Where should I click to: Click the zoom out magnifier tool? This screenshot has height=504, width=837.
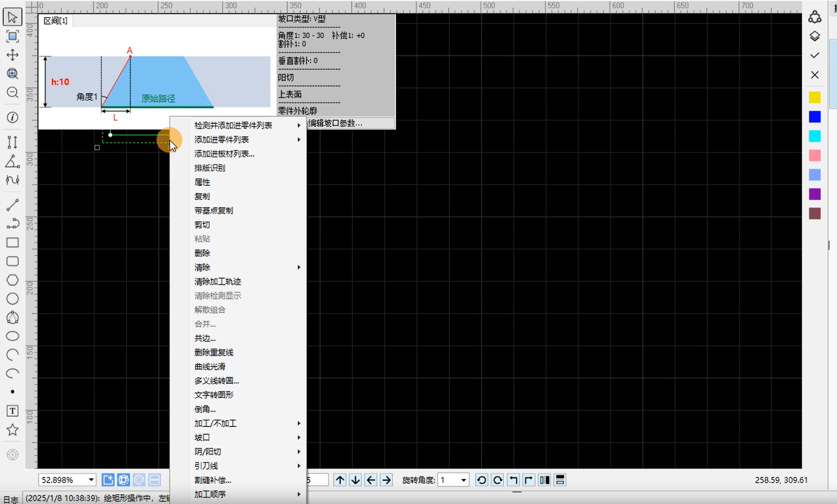point(13,93)
